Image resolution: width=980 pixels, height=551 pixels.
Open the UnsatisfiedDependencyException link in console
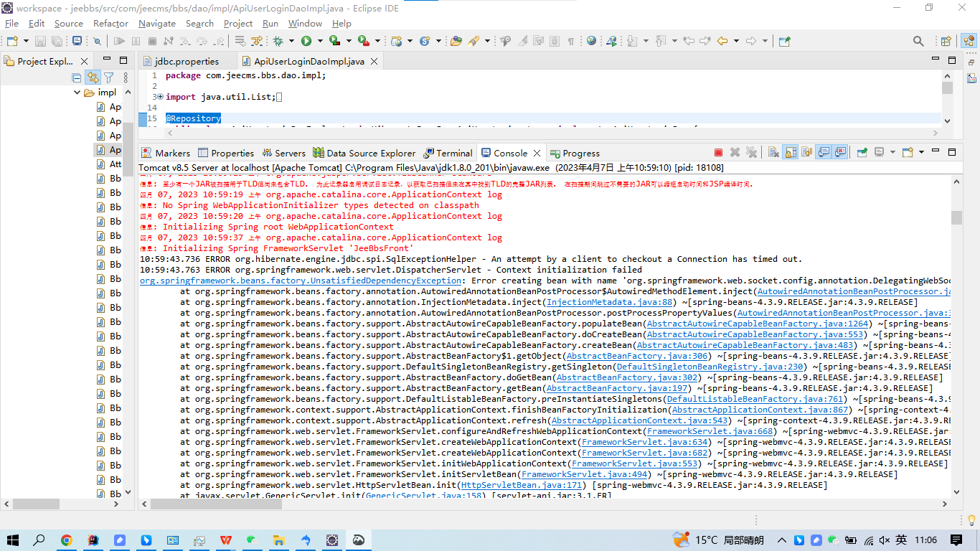point(300,281)
